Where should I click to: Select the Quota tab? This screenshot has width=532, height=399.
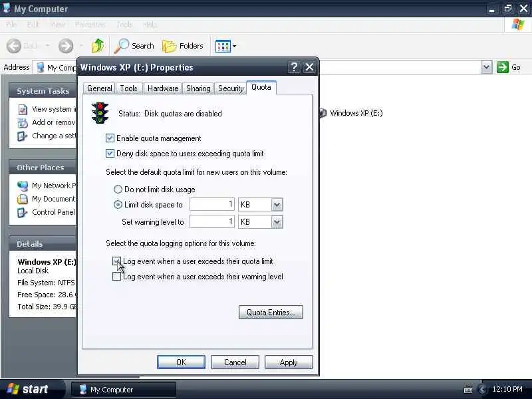click(261, 87)
